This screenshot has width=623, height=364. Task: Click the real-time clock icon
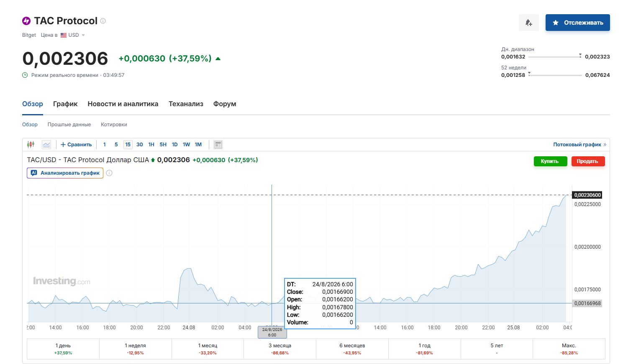point(25,75)
